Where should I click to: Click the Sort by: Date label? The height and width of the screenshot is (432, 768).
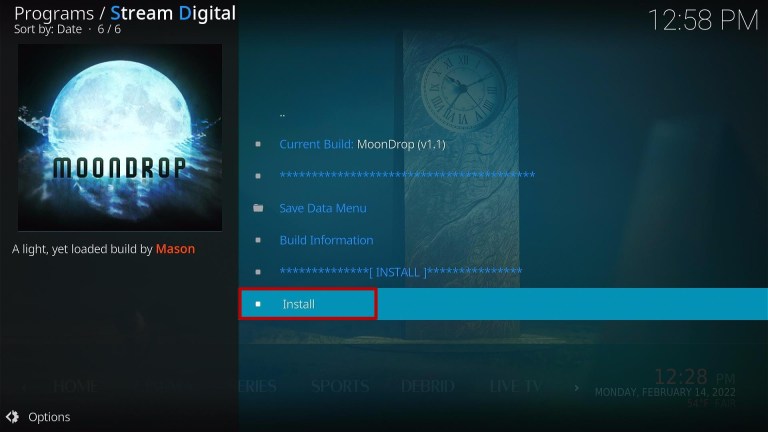(x=48, y=29)
